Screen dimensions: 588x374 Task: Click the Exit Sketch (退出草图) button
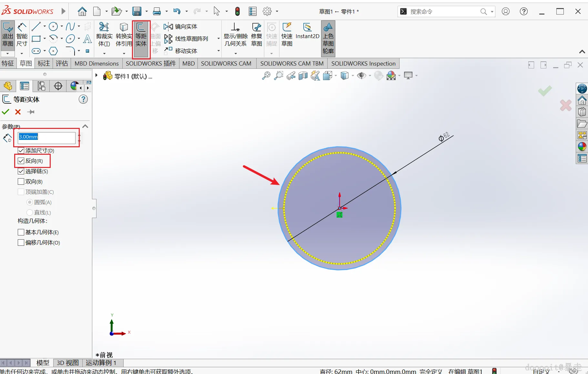pos(8,35)
